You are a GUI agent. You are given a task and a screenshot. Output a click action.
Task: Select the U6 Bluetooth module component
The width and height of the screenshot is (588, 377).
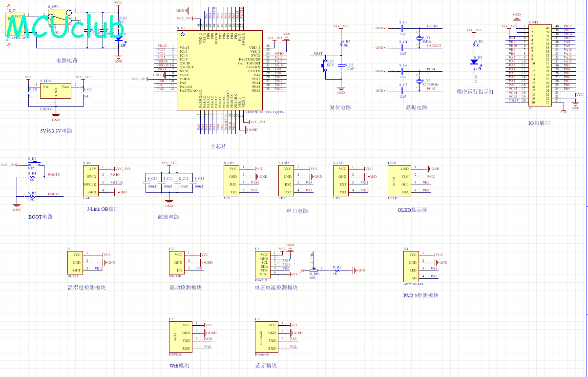tap(267, 336)
